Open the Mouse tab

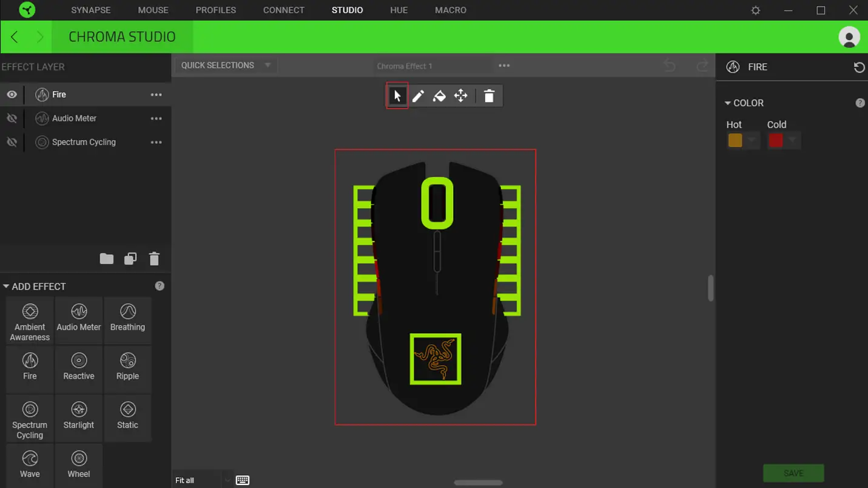(153, 10)
